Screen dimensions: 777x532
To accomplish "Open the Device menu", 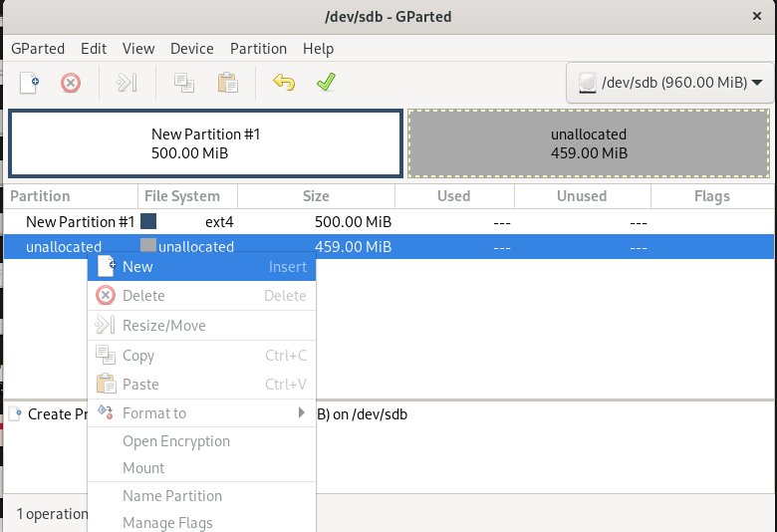I will point(191,48).
